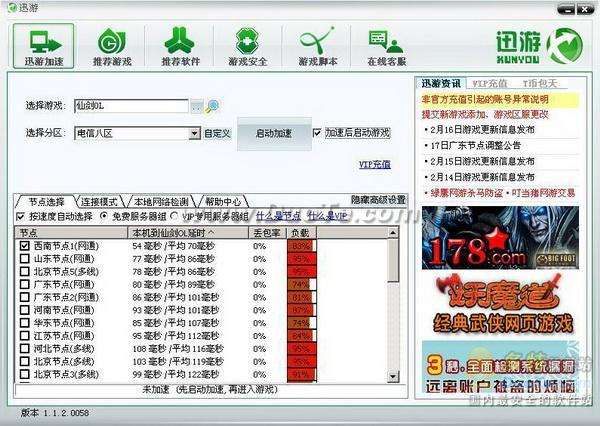Check 广东节点(网通) checkbox

click(24, 284)
